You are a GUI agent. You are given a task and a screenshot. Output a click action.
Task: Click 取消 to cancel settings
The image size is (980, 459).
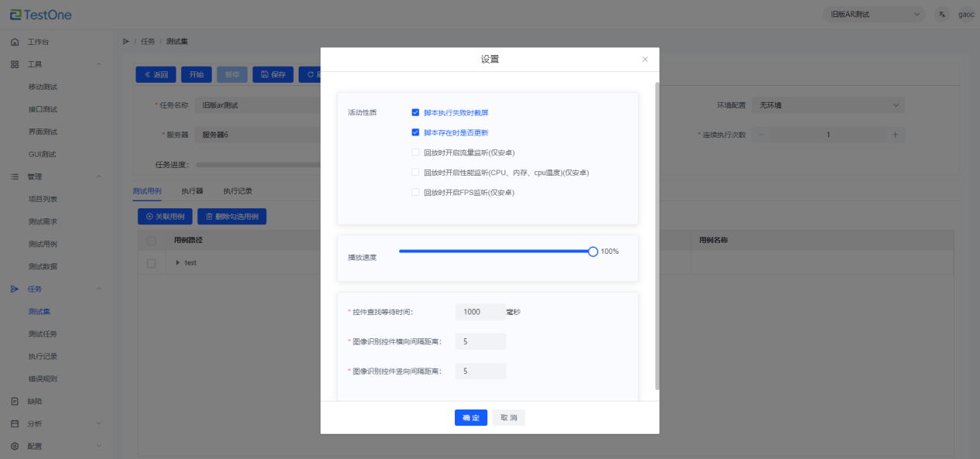[508, 418]
